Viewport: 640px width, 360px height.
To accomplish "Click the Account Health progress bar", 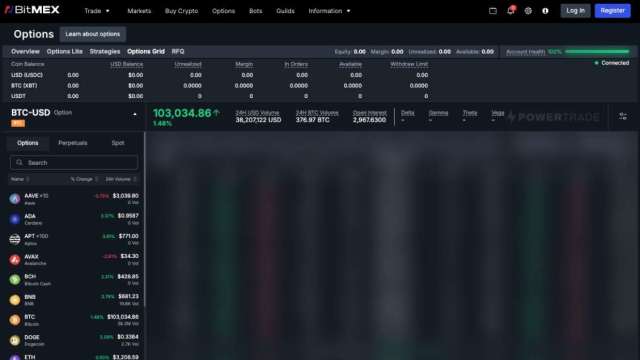I will (597, 52).
